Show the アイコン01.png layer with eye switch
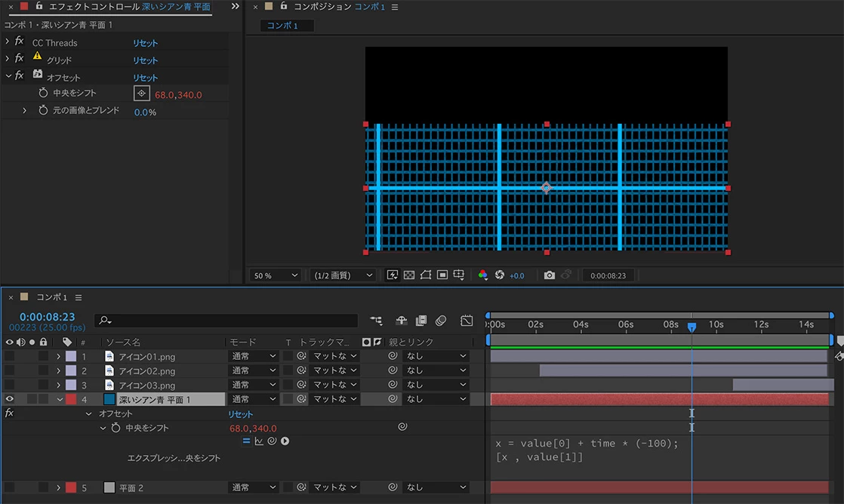The width and height of the screenshot is (844, 504). 9,356
